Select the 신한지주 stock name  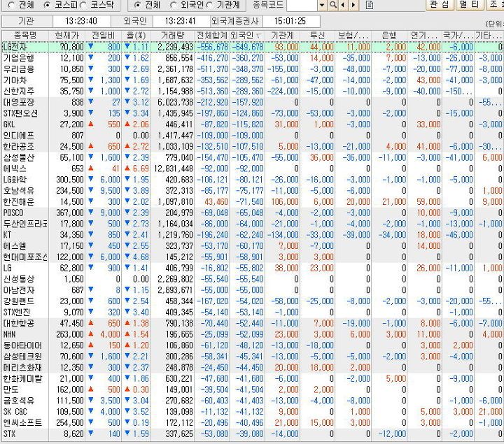19,91
